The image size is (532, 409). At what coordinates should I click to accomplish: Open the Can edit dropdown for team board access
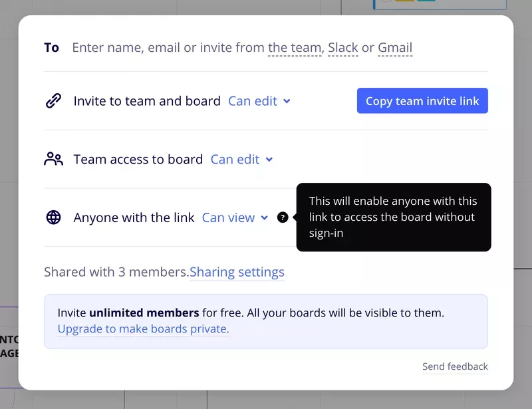pyautogui.click(x=241, y=160)
